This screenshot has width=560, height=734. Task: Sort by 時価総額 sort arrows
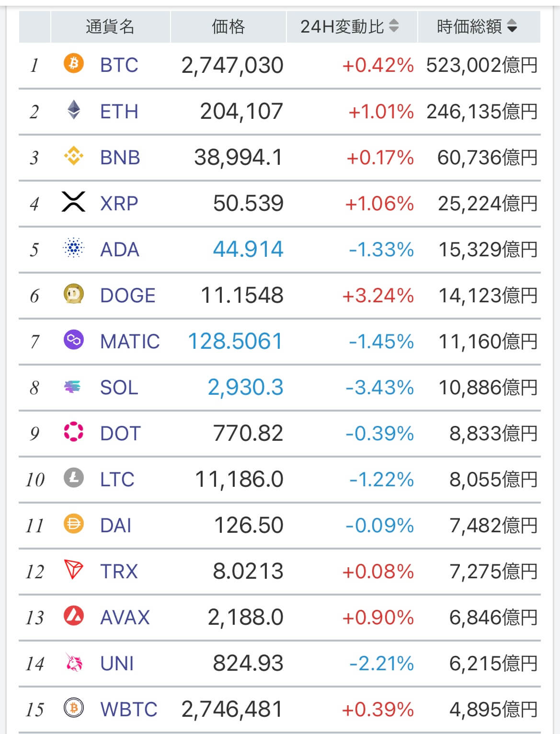coord(512,26)
